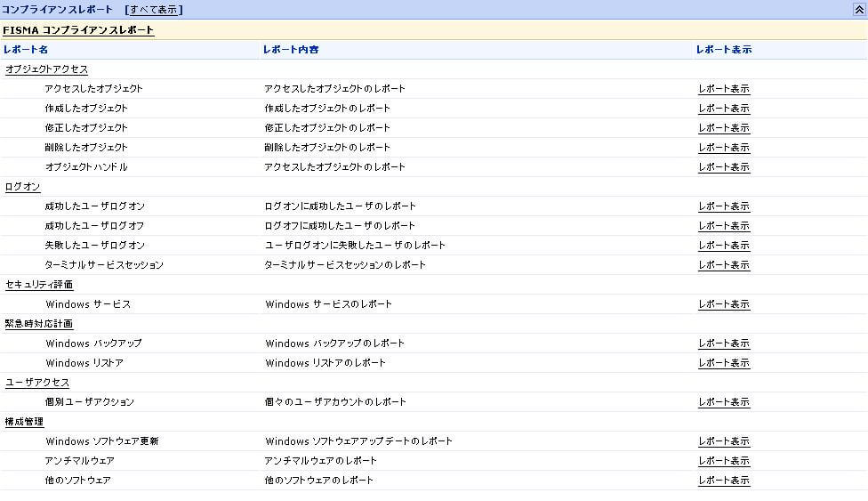Select the report name オブジェクトハンドル
This screenshot has width=868, height=501.
pyautogui.click(x=85, y=166)
